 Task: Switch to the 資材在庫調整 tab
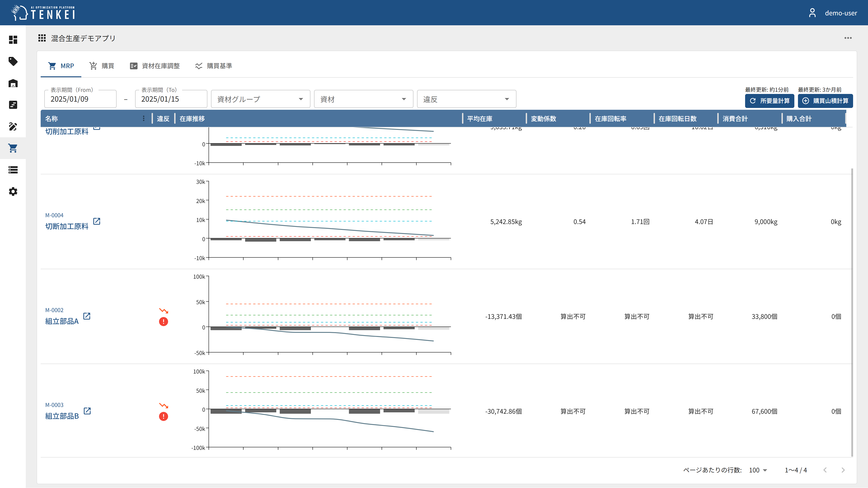[x=155, y=66]
